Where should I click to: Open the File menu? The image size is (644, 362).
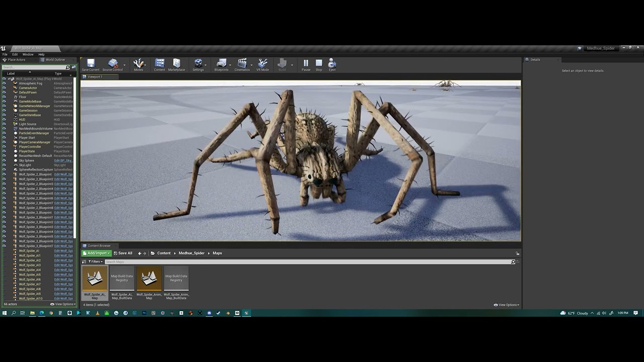(5, 54)
